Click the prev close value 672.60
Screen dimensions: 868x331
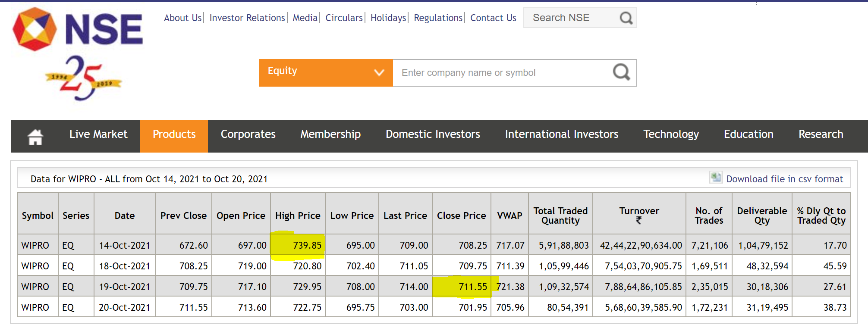coord(194,245)
